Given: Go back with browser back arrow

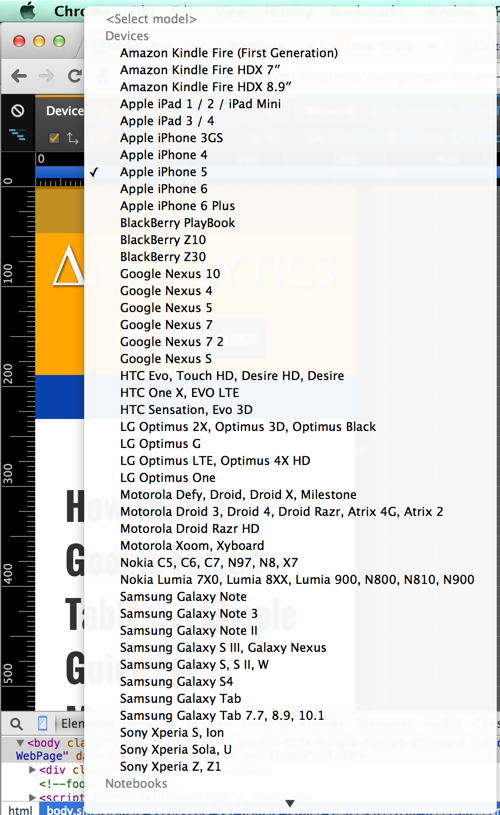Looking at the screenshot, I should 19,76.
